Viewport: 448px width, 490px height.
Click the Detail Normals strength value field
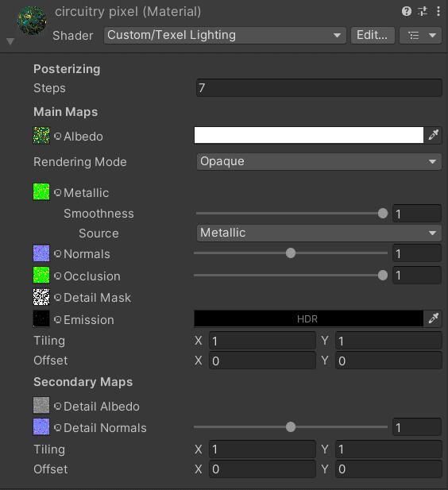pos(417,427)
